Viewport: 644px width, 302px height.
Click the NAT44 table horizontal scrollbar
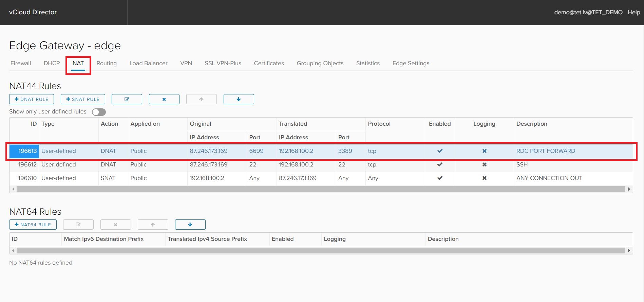tap(321, 189)
